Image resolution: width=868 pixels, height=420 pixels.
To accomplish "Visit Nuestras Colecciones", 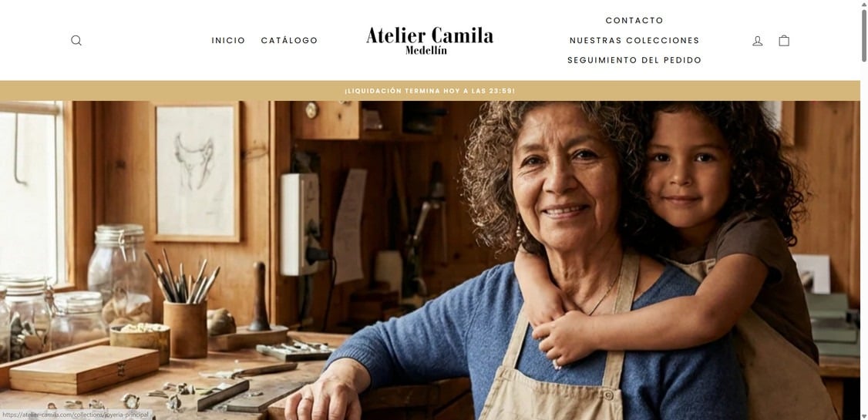I will (634, 40).
